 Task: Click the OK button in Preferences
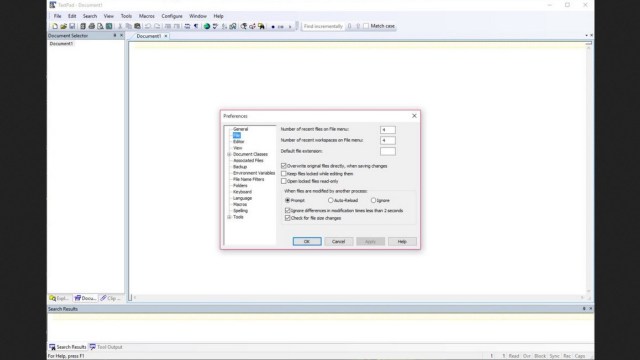pos(307,242)
